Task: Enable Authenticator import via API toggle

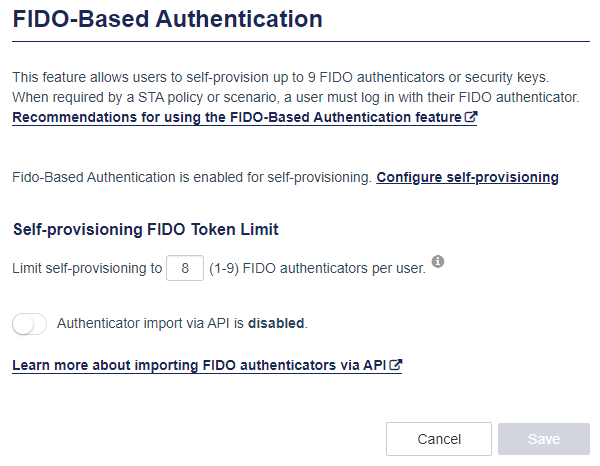Action: click(x=29, y=324)
